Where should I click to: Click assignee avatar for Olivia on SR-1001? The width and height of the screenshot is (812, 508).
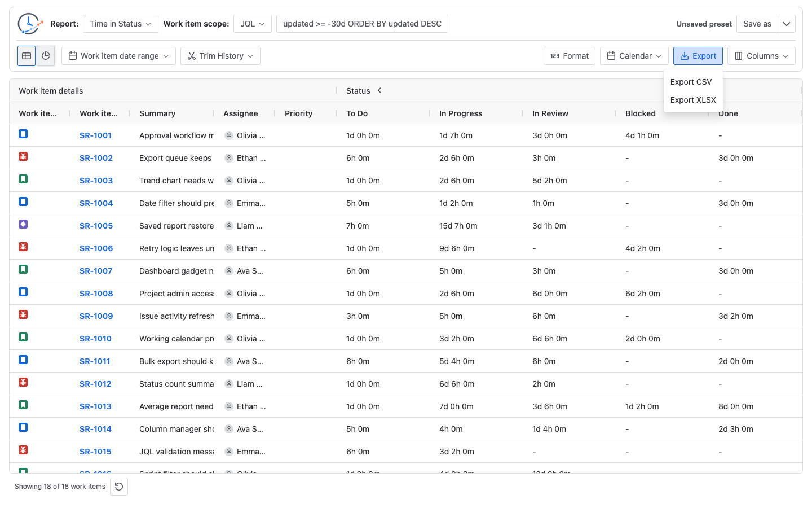pyautogui.click(x=229, y=135)
